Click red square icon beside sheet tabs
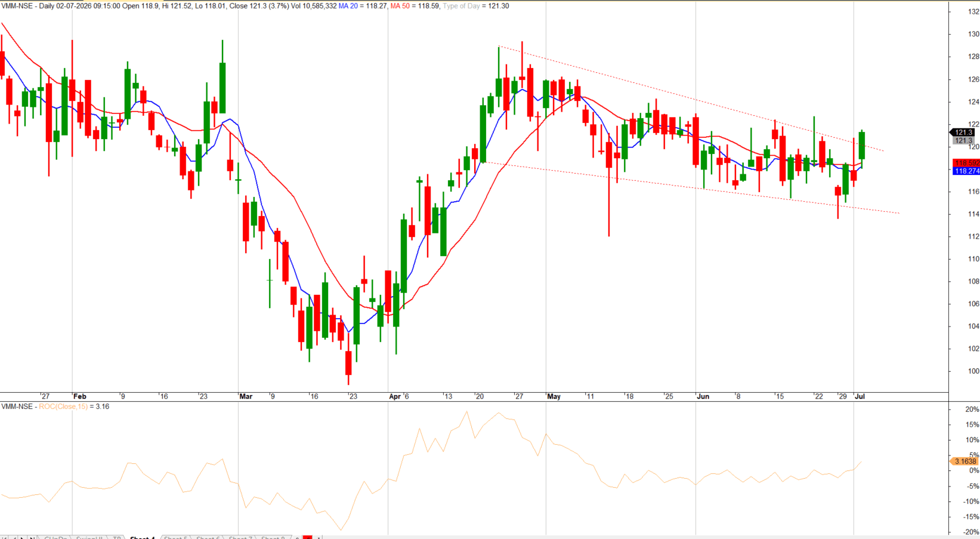Screen dimensions: 980x539 [308, 537]
